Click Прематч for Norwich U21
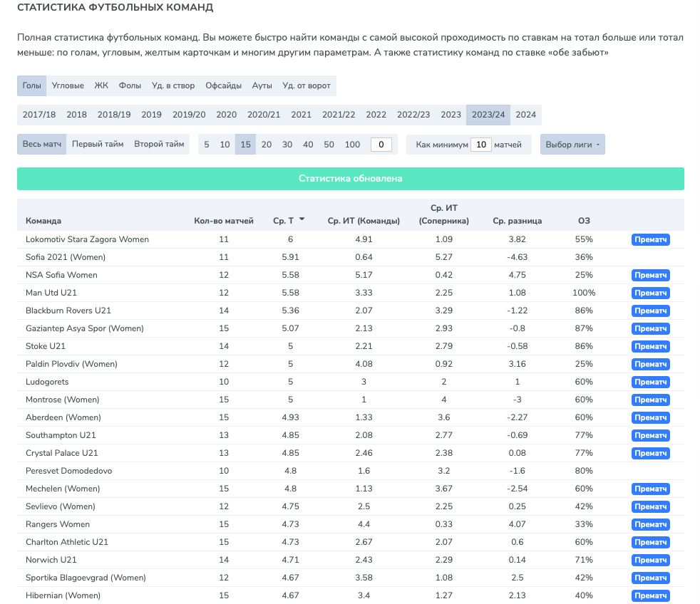Screen dimensions: 700x604 coord(650,561)
